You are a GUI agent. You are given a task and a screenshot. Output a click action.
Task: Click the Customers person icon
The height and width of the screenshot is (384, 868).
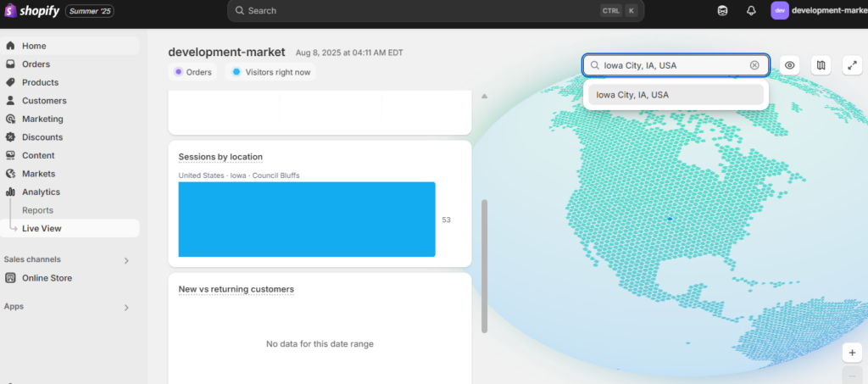coord(10,101)
